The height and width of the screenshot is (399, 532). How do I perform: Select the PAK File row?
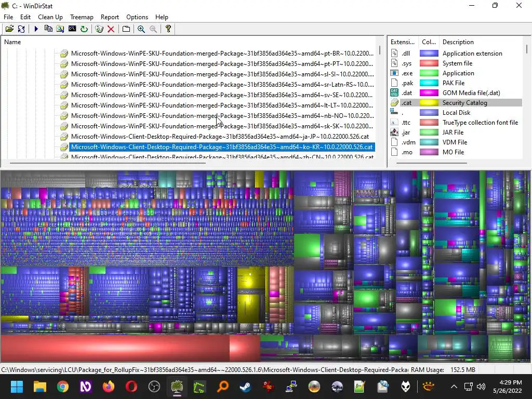[x=456, y=83]
